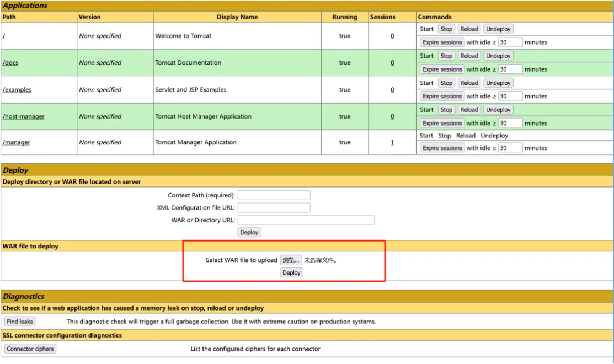Edit idle minutes field for /examples

click(x=510, y=97)
